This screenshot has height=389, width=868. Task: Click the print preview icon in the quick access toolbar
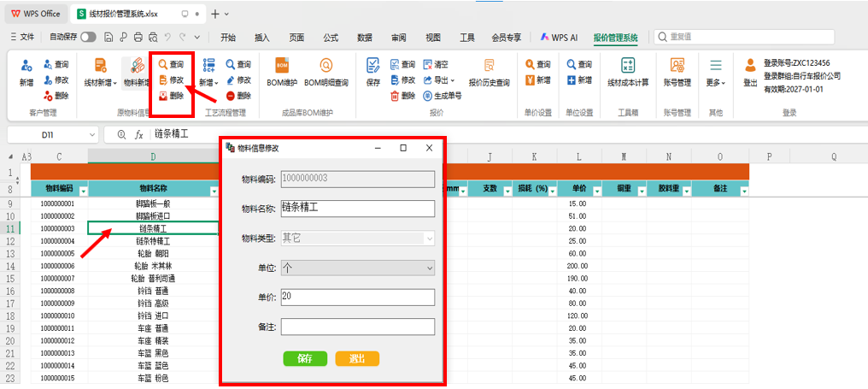(x=153, y=37)
